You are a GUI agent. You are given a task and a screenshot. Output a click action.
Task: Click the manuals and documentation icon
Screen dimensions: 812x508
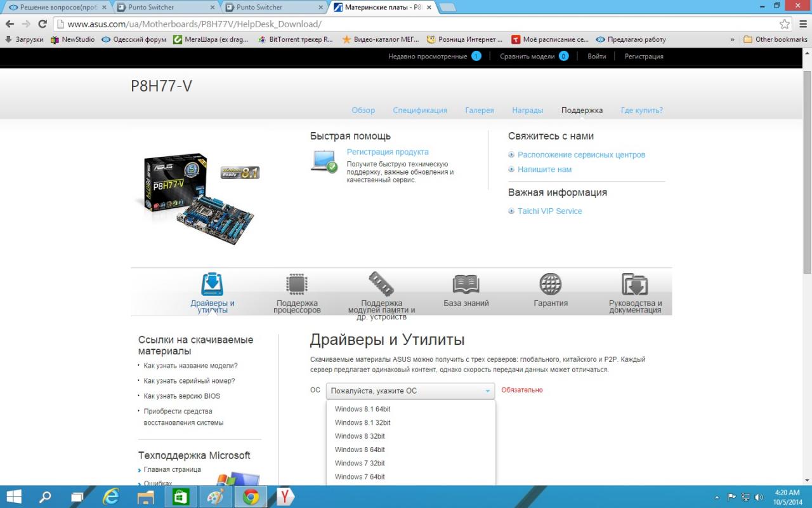coord(634,284)
